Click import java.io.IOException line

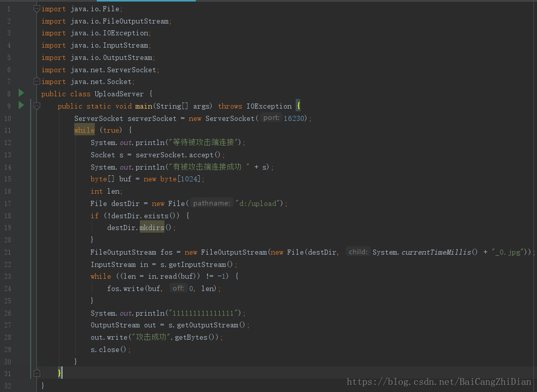pyautogui.click(x=96, y=33)
